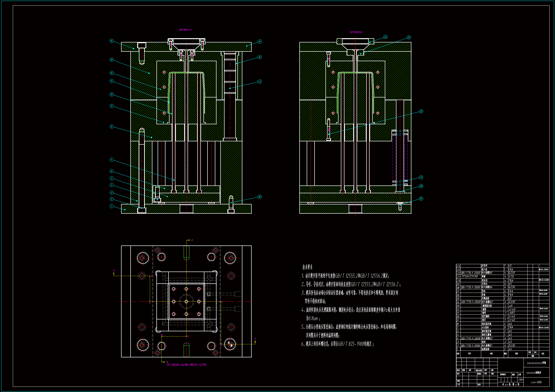Click part balloon number 14
Viewport: 555px width, 392px height.
click(x=111, y=41)
